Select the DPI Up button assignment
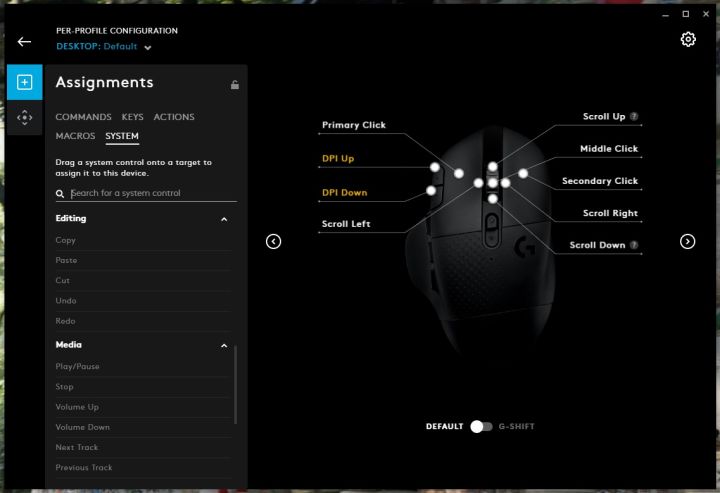Screen dimensions: 720x493 pyautogui.click(x=338, y=159)
